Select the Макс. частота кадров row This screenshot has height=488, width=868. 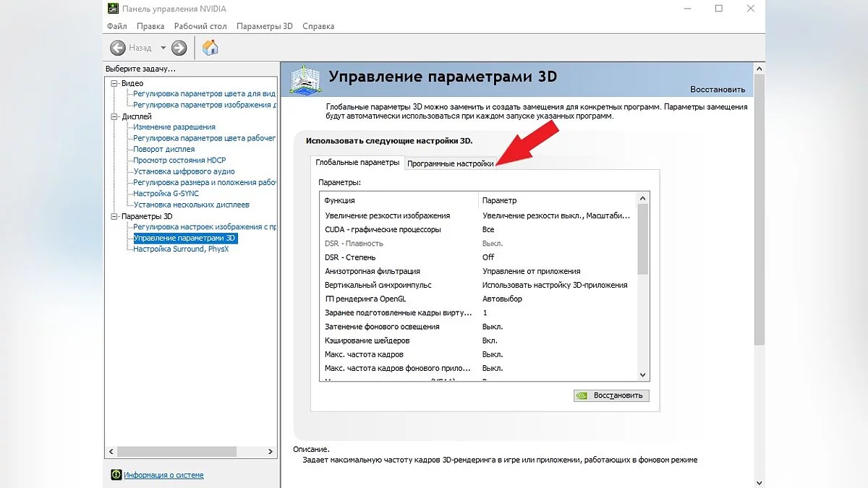[x=478, y=354]
